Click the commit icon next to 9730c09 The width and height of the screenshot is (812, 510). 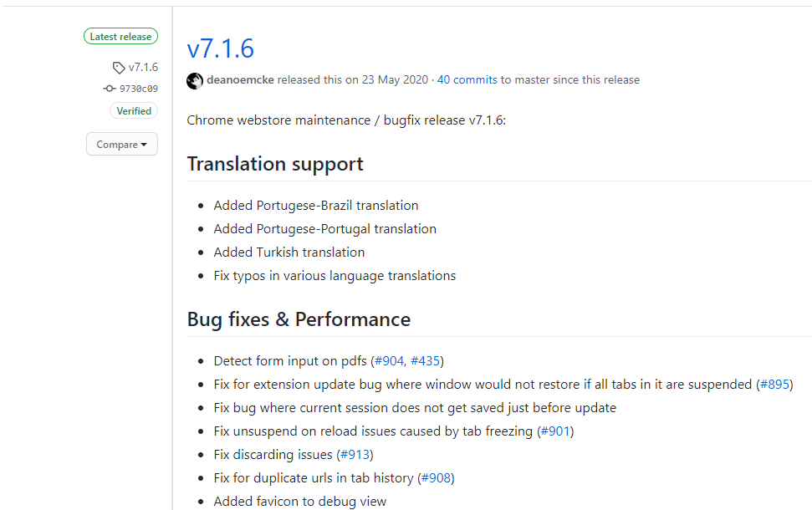coord(110,89)
